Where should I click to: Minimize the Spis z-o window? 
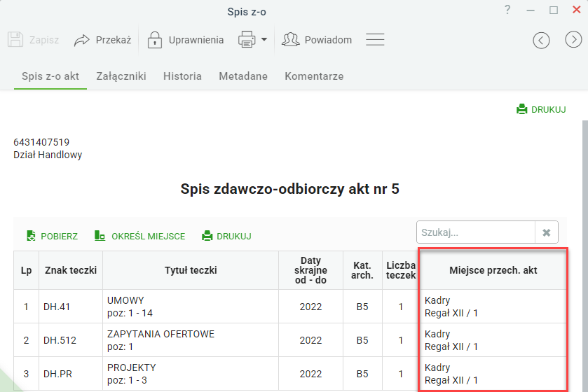tap(531, 10)
